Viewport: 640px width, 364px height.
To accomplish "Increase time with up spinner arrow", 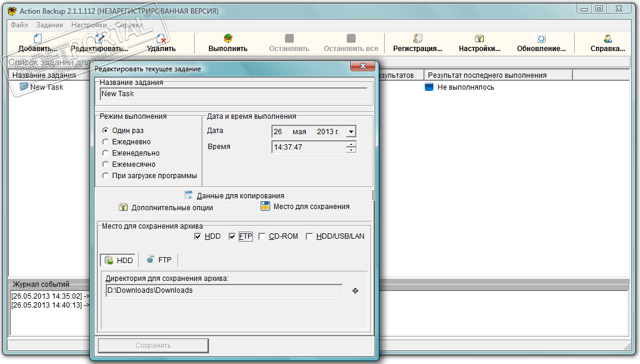I will point(351,144).
